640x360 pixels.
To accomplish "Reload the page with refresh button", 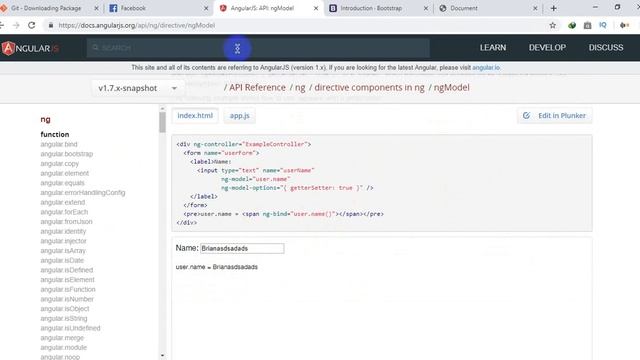I will pyautogui.click(x=31, y=25).
